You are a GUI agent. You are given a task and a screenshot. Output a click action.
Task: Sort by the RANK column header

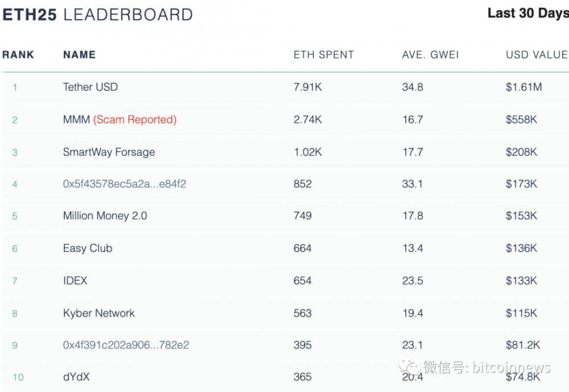coord(18,55)
